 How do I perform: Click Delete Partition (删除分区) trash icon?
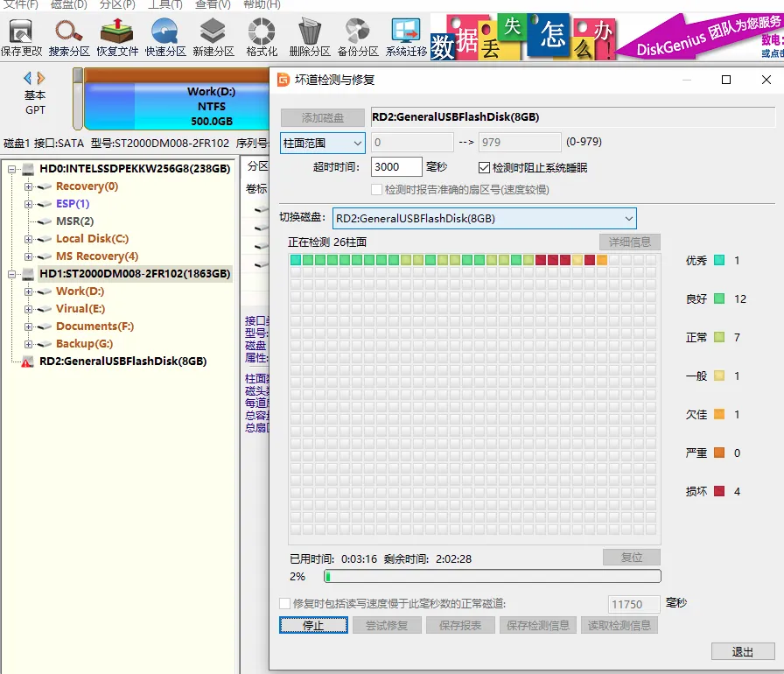click(310, 38)
